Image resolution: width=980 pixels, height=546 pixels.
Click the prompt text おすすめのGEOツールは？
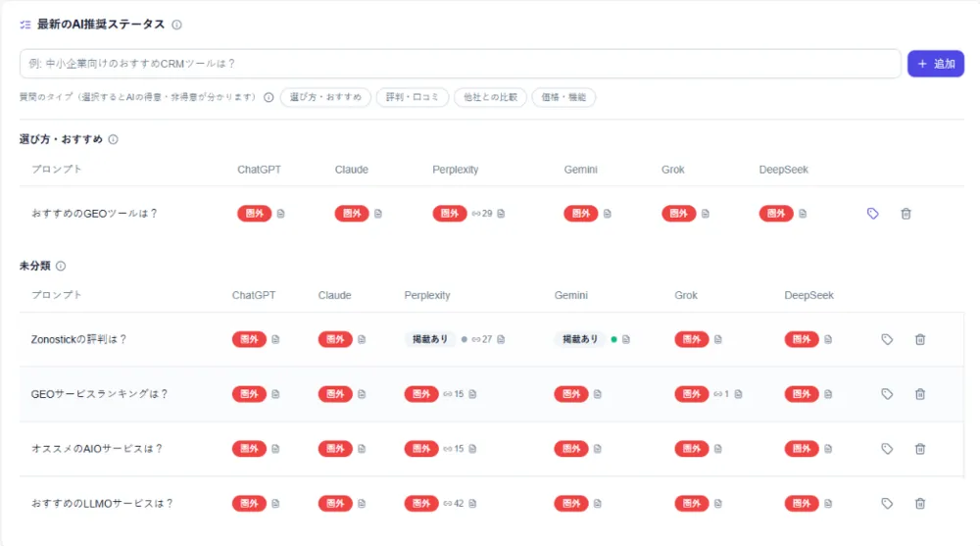point(94,214)
